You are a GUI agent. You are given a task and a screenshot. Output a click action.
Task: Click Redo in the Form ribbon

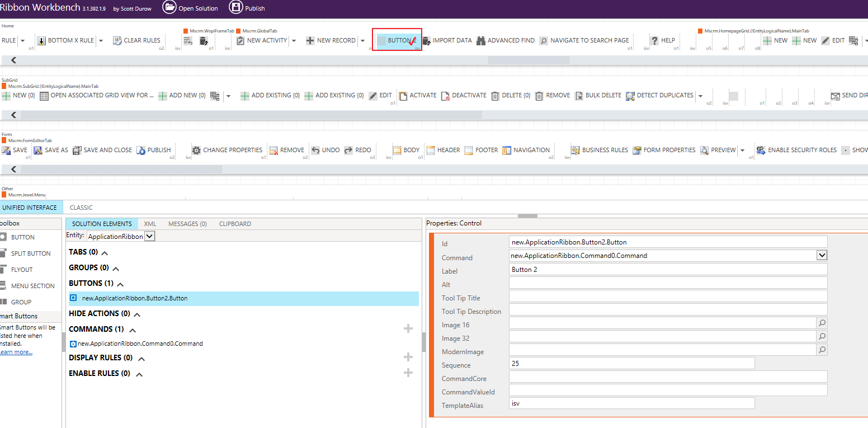pyautogui.click(x=357, y=150)
